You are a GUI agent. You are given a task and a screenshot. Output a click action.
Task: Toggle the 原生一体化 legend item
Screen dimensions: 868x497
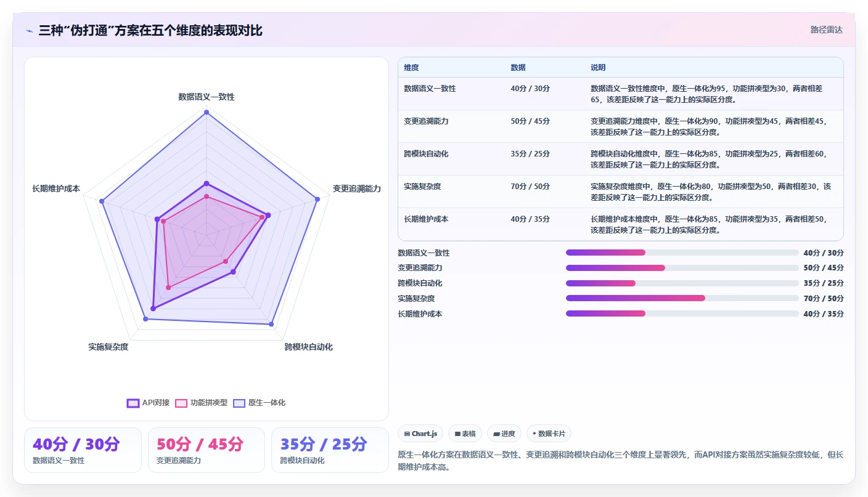coord(260,403)
